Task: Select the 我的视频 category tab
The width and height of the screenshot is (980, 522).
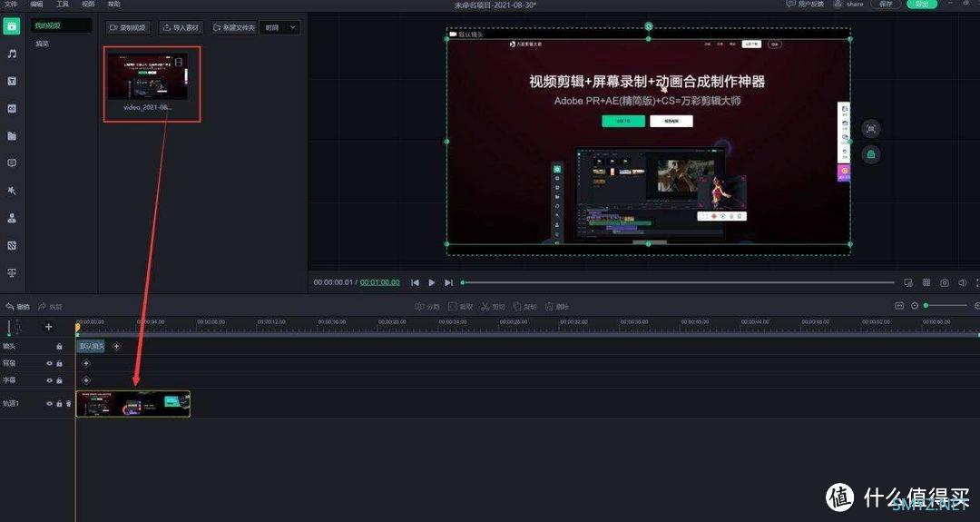Action: tap(62, 25)
